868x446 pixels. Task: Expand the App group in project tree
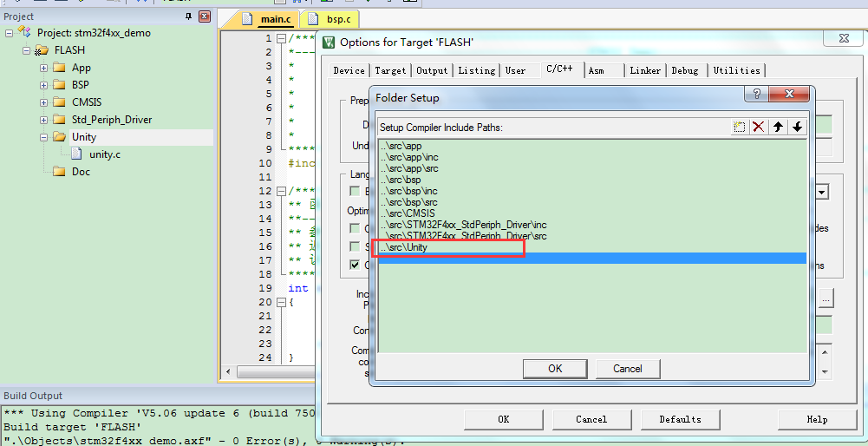43,68
